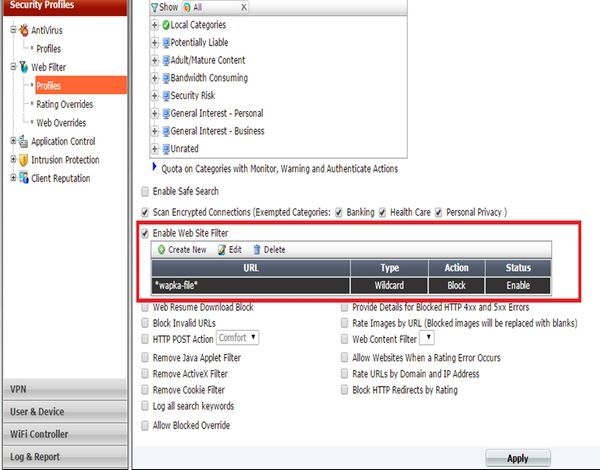
Task: Select the *wapka-file* URL row
Action: (x=351, y=286)
